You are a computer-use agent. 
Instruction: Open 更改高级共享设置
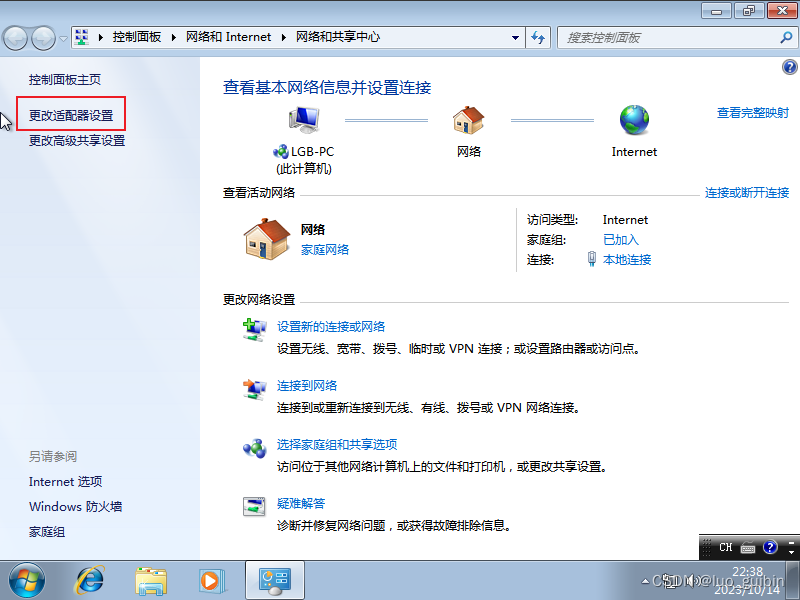click(77, 140)
